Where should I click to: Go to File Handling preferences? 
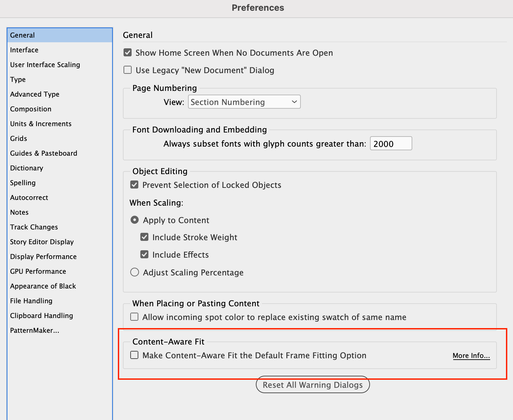pyautogui.click(x=60, y=301)
